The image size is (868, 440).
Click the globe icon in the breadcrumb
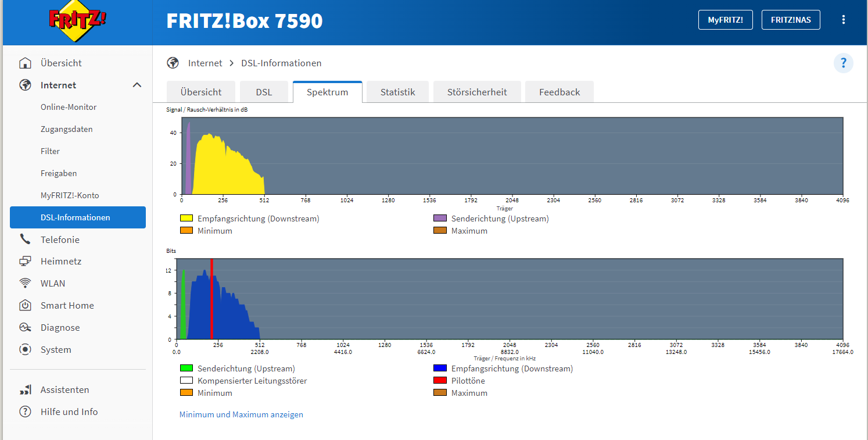point(173,63)
